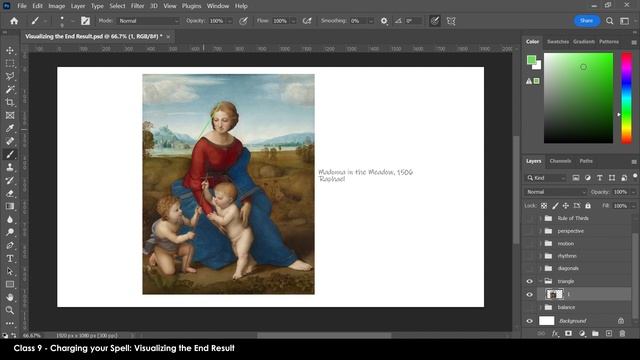
Task: Select the Eraser tool
Action: (10, 193)
